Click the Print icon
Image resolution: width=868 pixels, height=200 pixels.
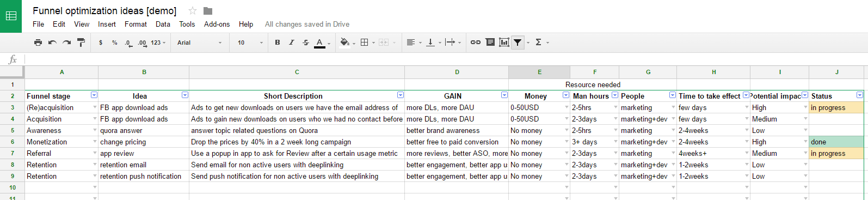[x=38, y=43]
